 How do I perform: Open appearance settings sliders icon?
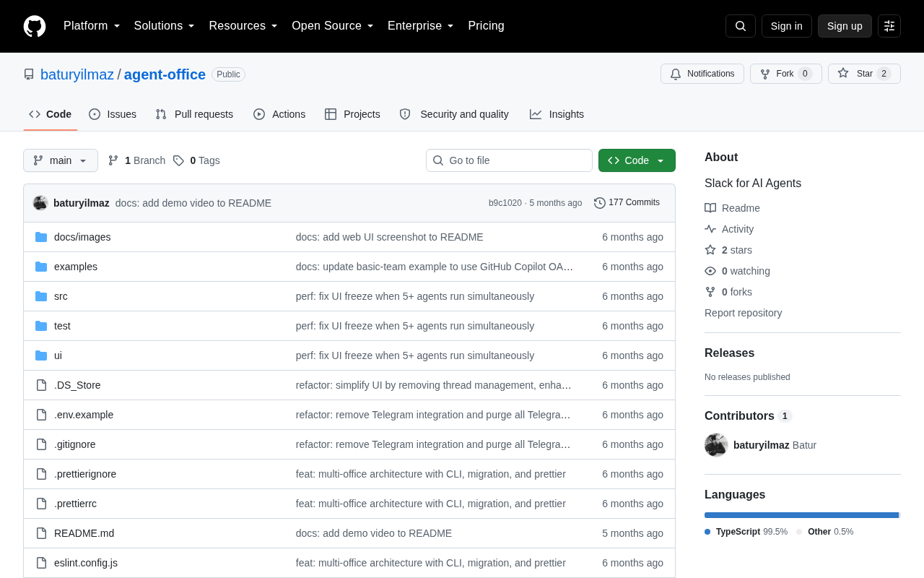889,26
